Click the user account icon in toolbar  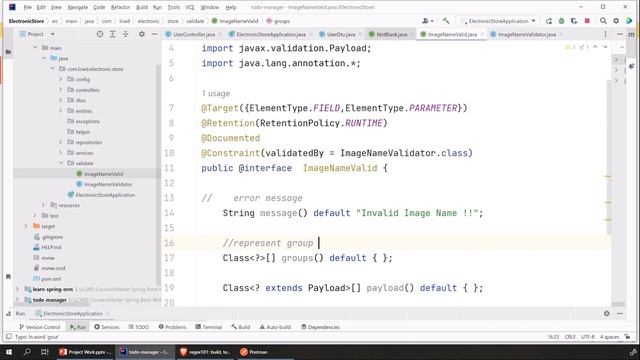427,21
